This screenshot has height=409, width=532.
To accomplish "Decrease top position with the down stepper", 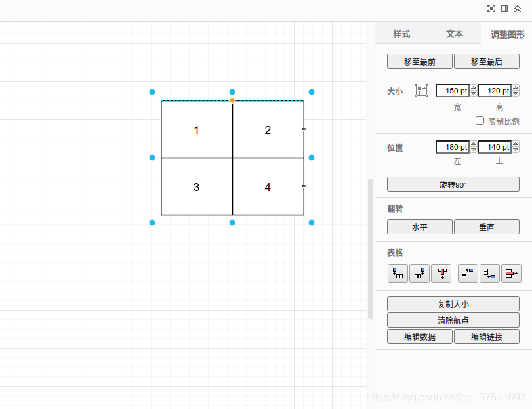I will coord(516,150).
